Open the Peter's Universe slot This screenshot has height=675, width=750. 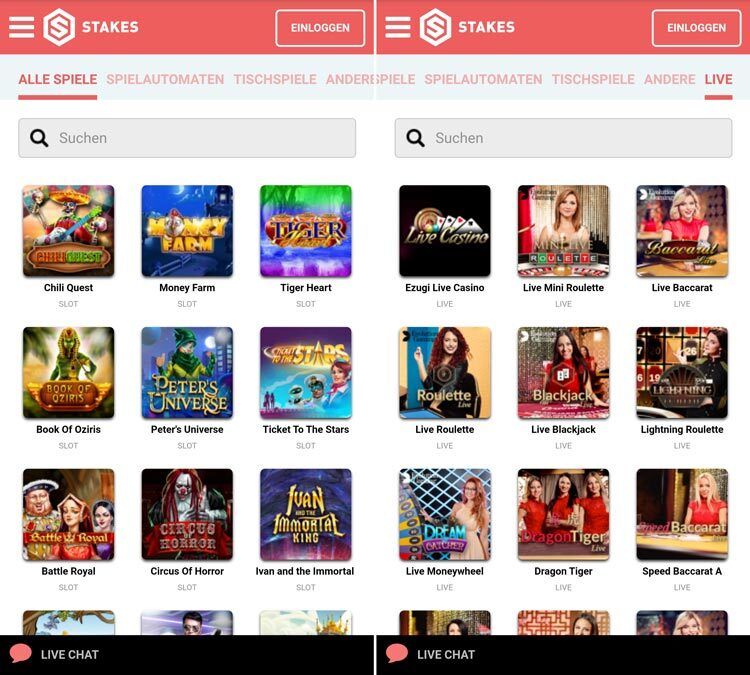pos(187,373)
